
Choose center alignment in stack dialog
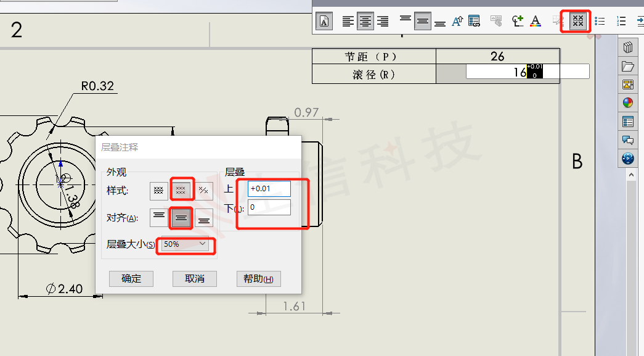181,218
